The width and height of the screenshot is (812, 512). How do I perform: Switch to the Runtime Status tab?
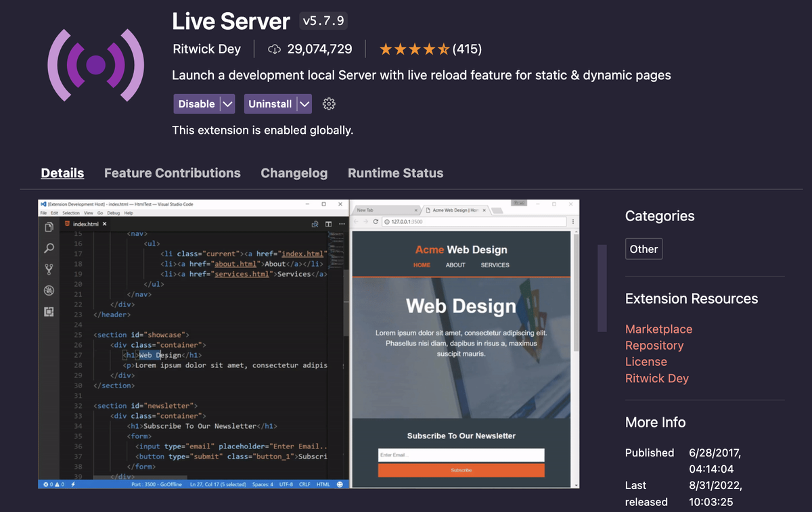point(396,173)
